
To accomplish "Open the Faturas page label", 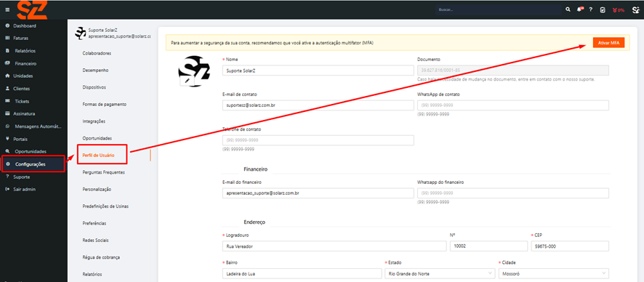I will [21, 39].
